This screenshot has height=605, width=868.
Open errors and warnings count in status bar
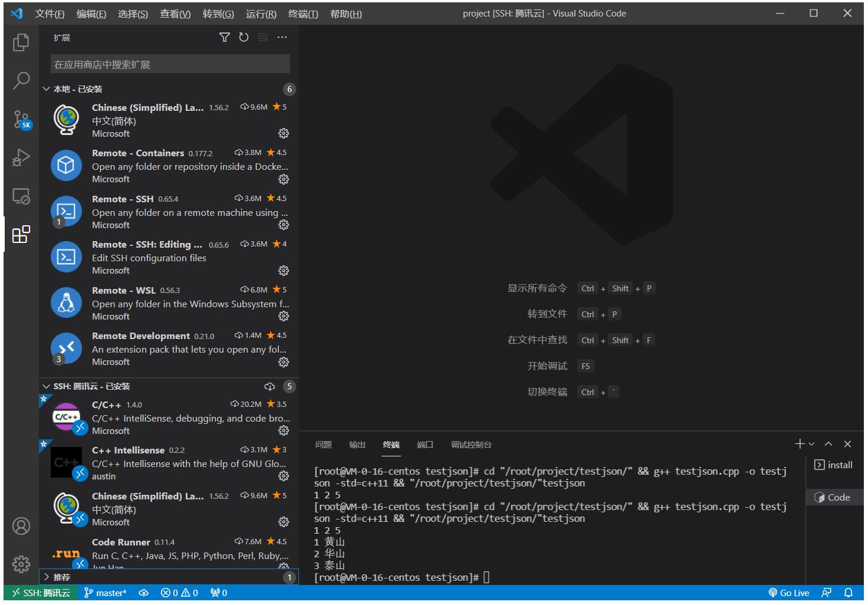[179, 593]
